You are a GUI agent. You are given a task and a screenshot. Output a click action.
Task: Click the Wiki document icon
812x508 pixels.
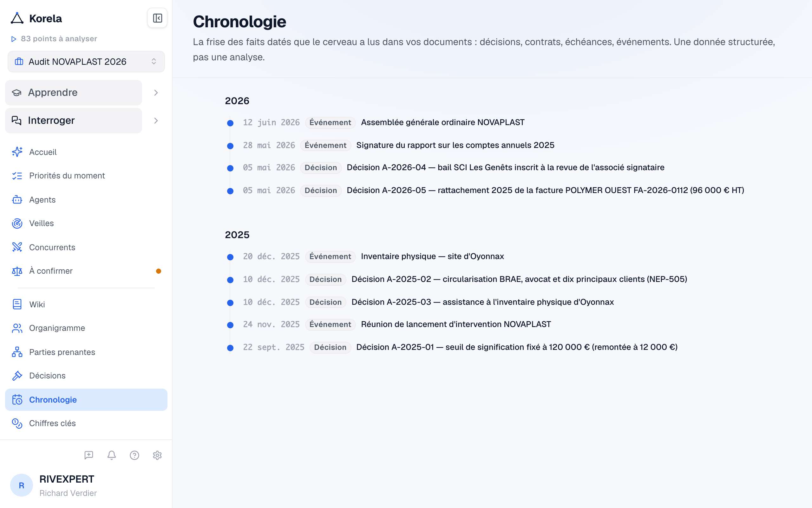(17, 304)
